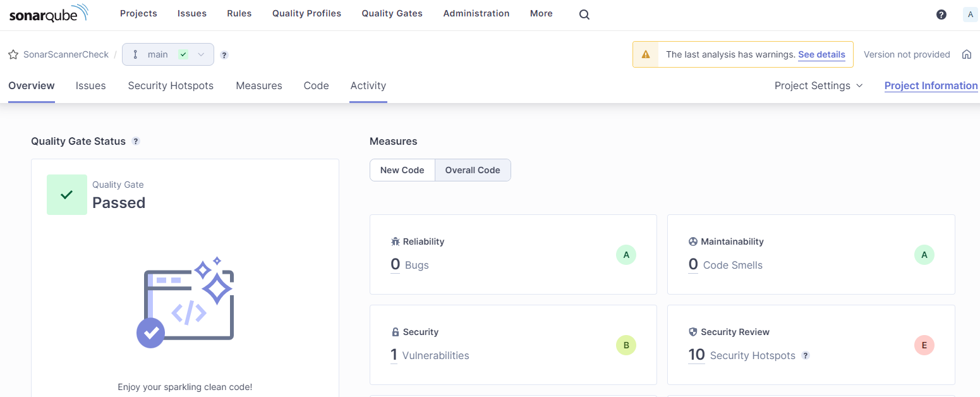Click the sparkling clean code illustration
The width and height of the screenshot is (980, 397).
[x=186, y=302]
